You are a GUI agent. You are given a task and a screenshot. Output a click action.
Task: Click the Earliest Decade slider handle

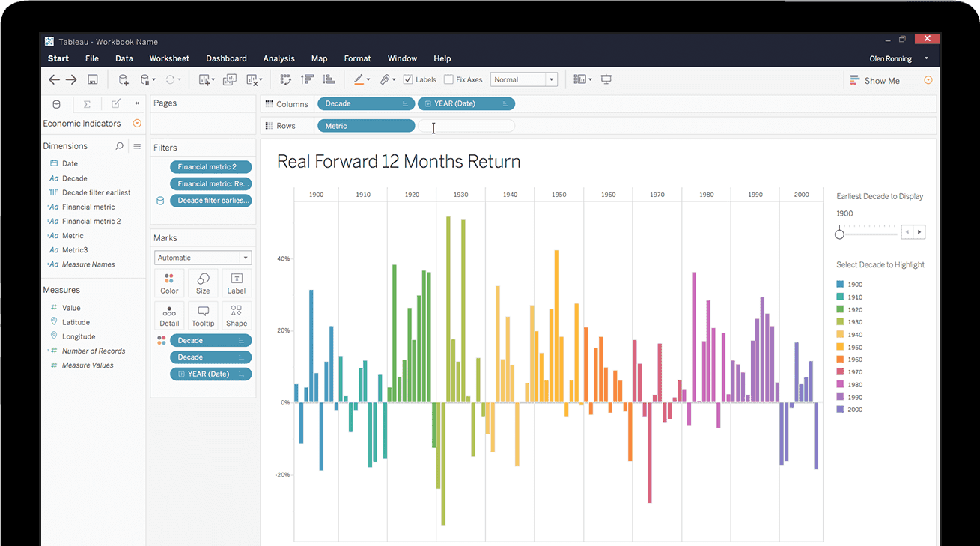click(839, 234)
